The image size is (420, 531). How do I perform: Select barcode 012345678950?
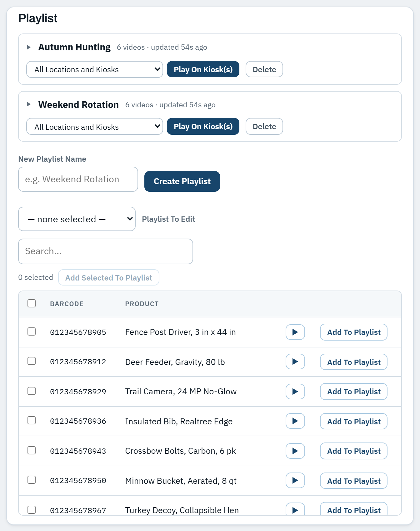[x=78, y=481]
